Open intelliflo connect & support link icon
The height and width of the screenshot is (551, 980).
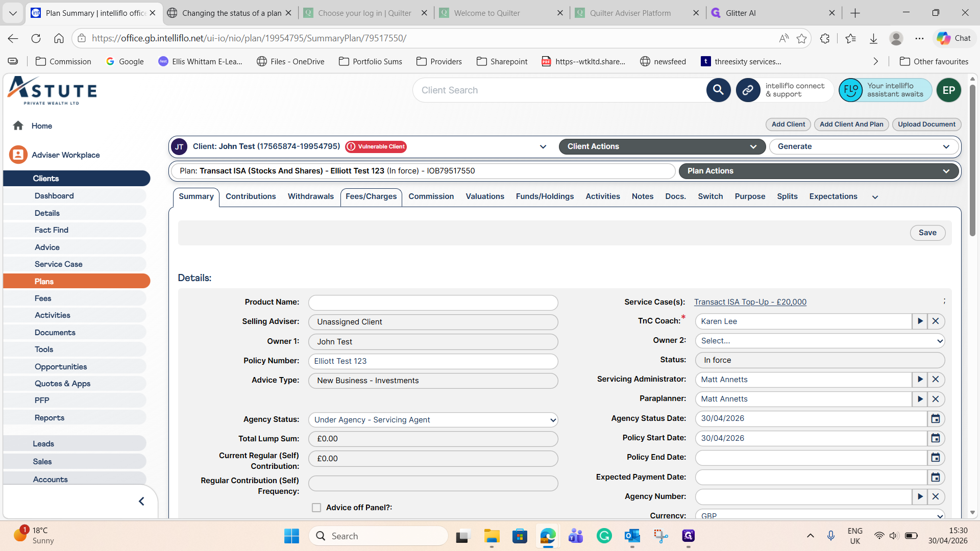point(748,90)
